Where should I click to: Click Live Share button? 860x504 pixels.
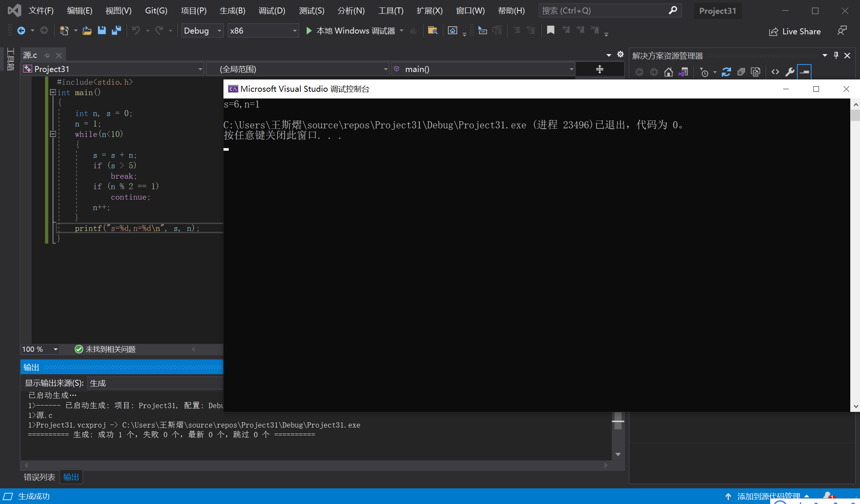795,31
